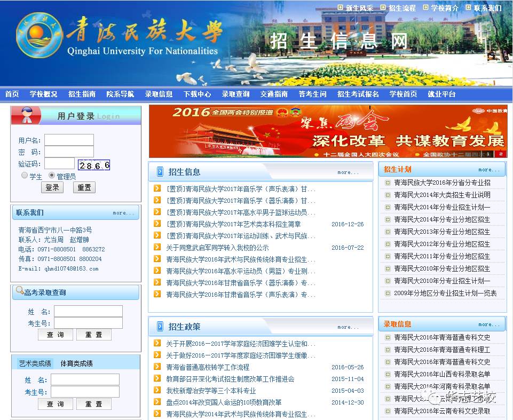This screenshot has height=420, width=513.
Task: Select the 学生 radio button
Action: pos(24,176)
